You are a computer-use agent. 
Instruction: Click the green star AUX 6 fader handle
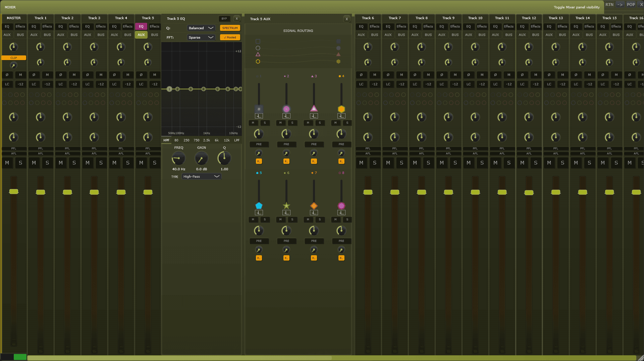[286, 206]
